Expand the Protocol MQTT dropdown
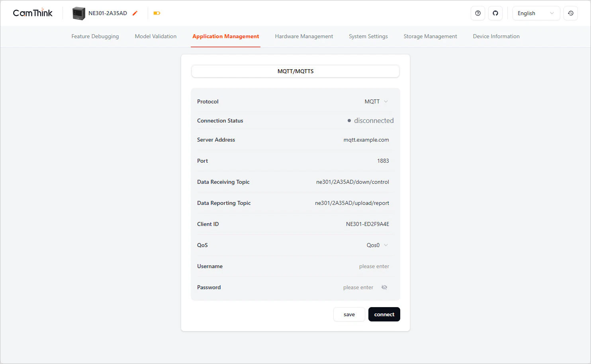591x364 pixels. [376, 101]
